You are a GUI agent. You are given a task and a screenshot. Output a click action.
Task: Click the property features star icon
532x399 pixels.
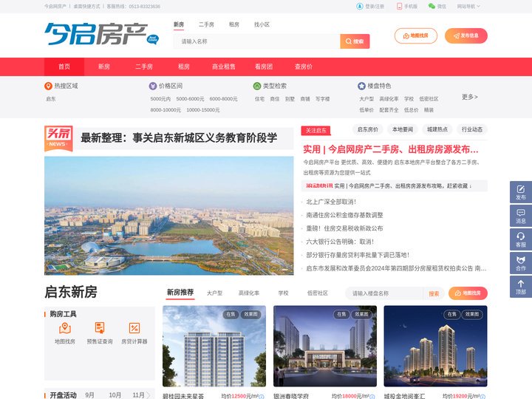[x=361, y=86]
